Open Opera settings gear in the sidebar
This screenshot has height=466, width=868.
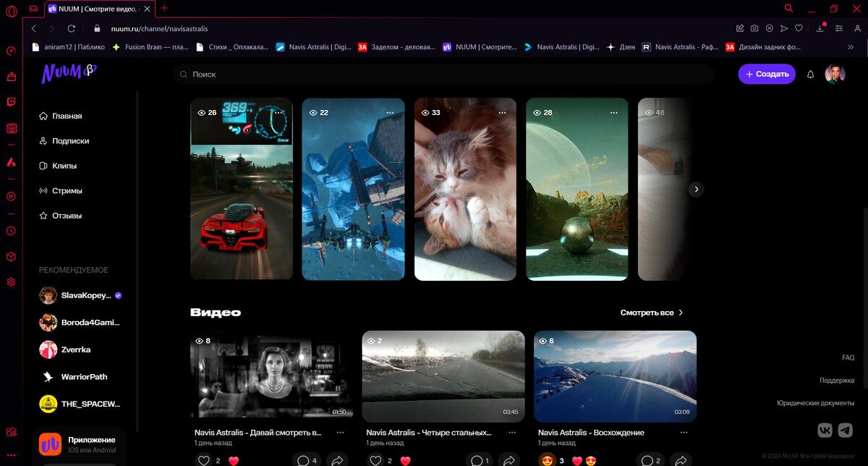pyautogui.click(x=10, y=281)
